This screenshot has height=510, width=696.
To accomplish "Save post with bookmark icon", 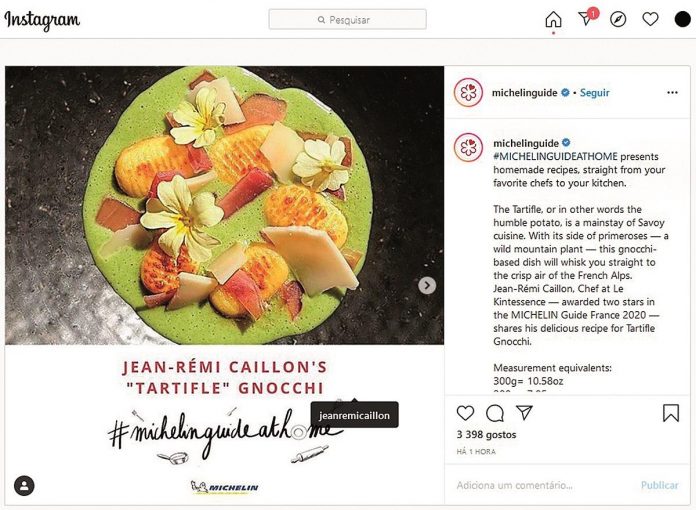I will click(x=671, y=413).
